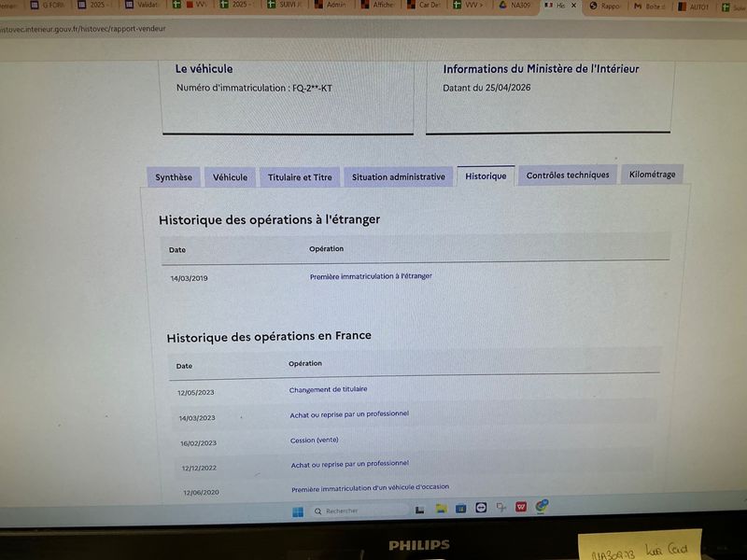Click 'Historique des opérations en France' heading
The image size is (747, 560).
269,337
